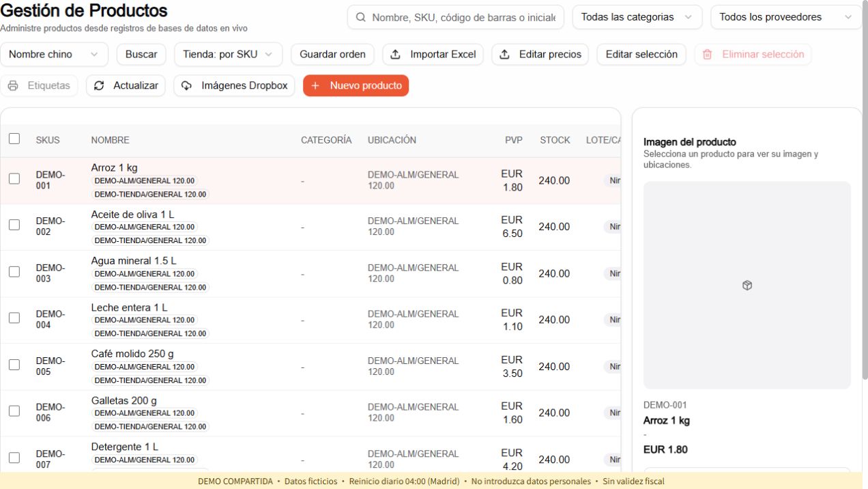Select product Leche entera 1 L

coord(129,307)
